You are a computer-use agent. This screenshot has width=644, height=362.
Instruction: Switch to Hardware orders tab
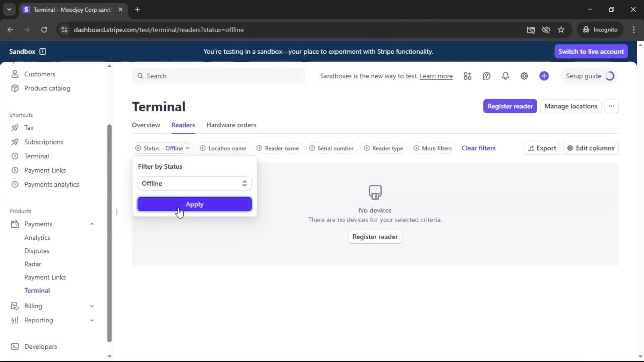[231, 125]
